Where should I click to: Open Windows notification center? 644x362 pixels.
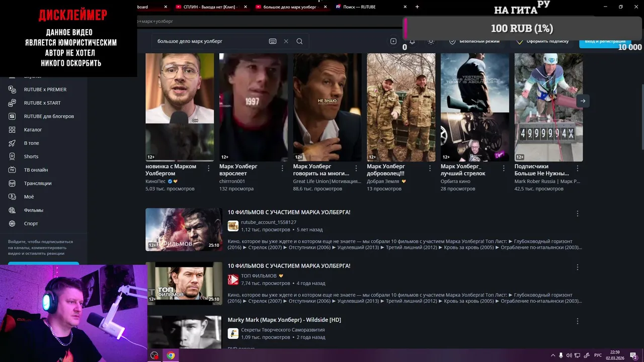(634, 355)
